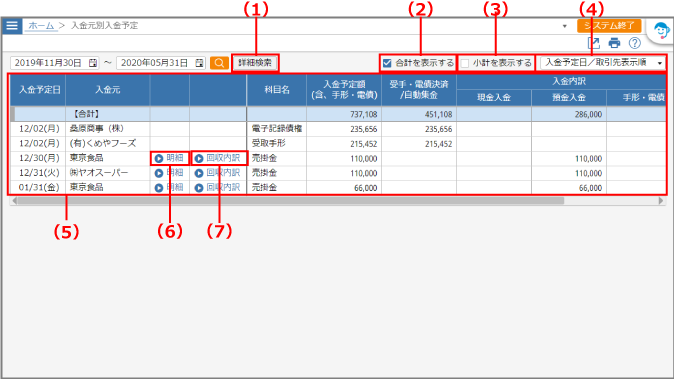Image resolution: width=674 pixels, height=379 pixels.
Task: Click the 詳細検索 button
Action: [255, 63]
